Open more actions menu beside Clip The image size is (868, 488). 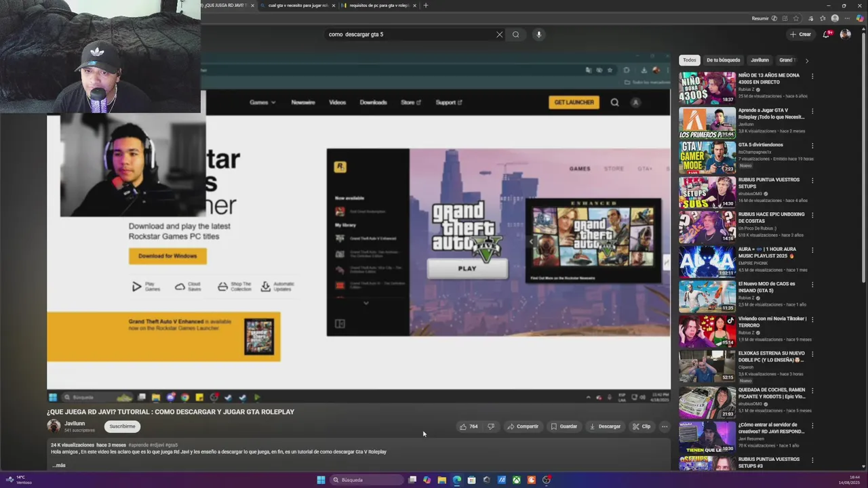(x=665, y=426)
